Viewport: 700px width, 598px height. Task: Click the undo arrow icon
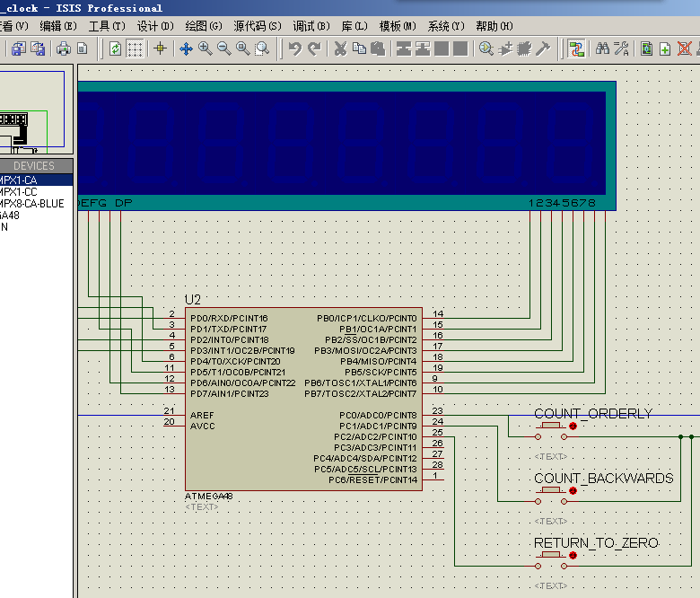[x=294, y=48]
